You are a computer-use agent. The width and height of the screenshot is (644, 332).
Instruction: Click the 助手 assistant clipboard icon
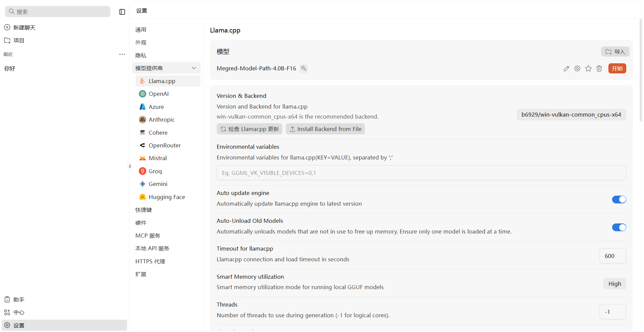click(x=7, y=299)
